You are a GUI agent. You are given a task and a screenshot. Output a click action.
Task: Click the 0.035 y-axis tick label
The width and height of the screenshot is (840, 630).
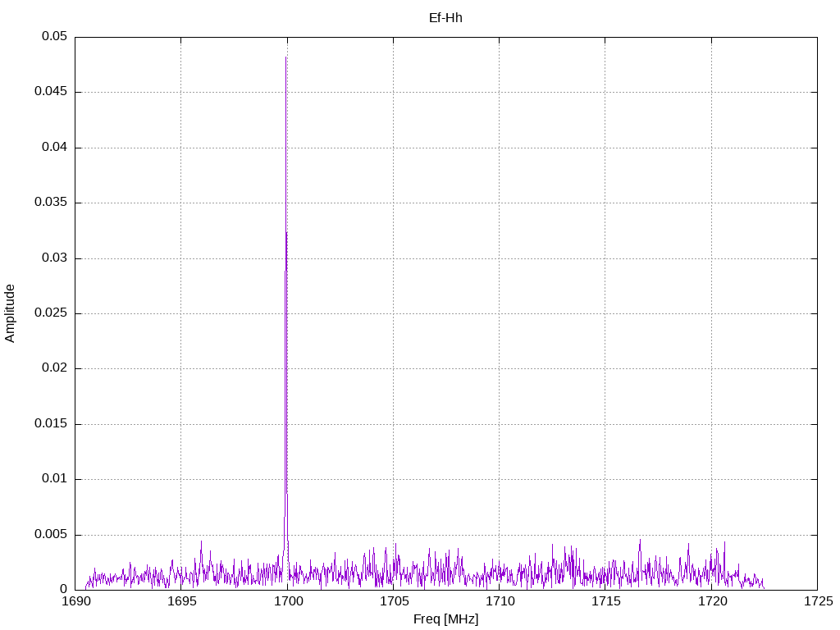[51, 203]
